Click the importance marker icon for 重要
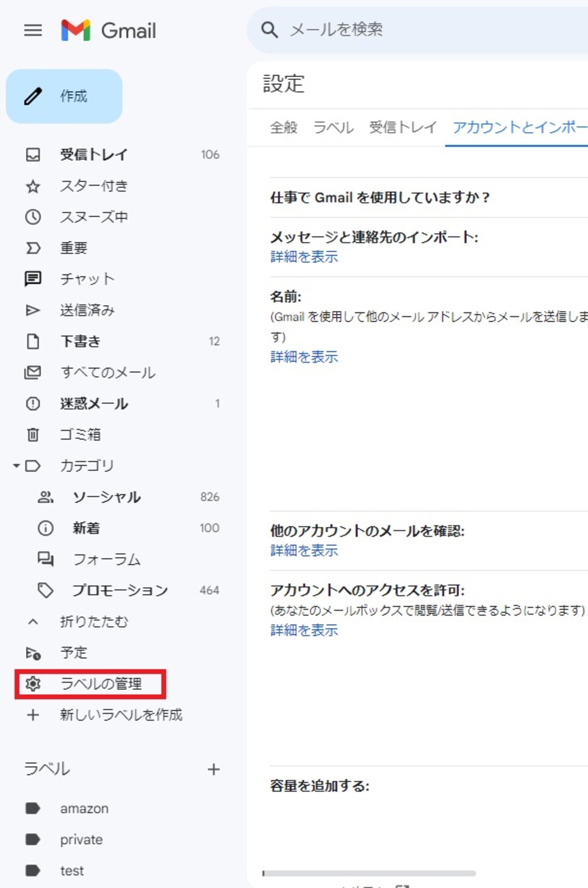Image resolution: width=588 pixels, height=888 pixels. click(x=33, y=248)
